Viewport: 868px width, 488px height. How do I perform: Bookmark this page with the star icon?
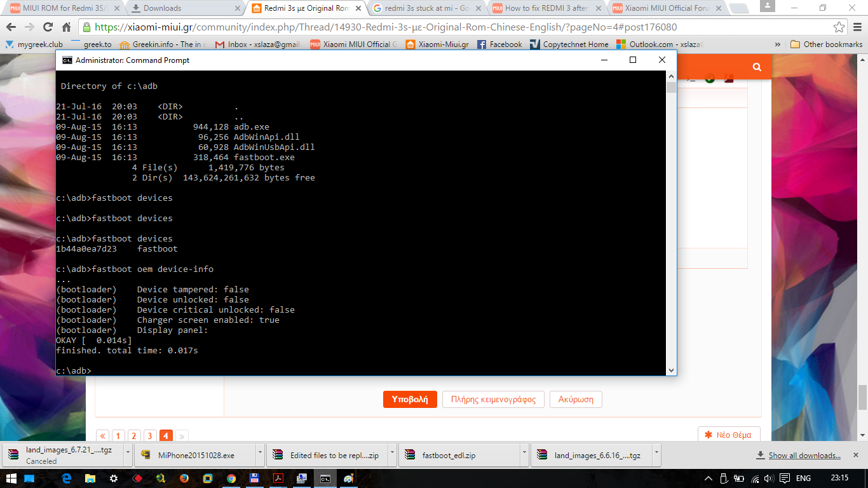point(839,27)
